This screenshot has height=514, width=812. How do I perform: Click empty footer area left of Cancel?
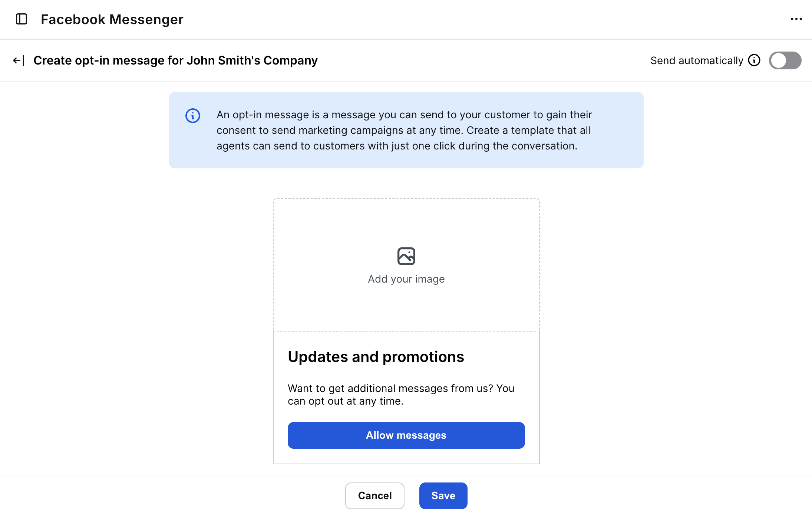[185, 496]
